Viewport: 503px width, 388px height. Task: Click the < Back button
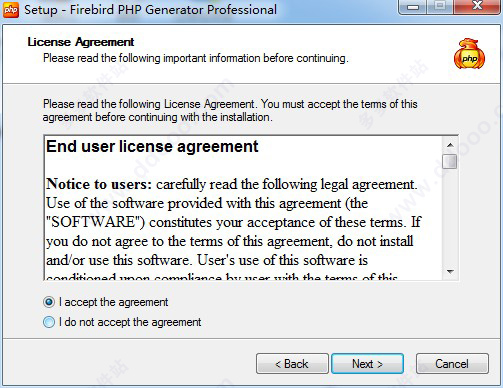tap(292, 364)
